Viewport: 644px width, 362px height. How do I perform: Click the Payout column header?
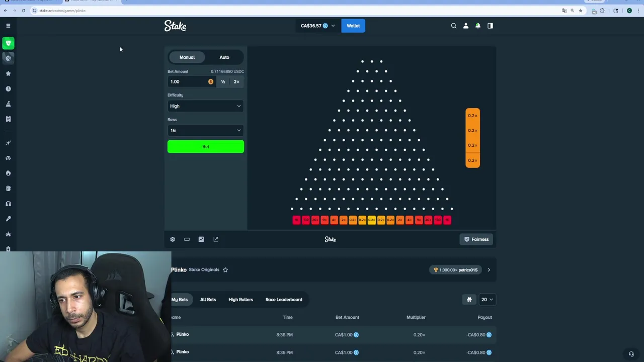[485, 317]
